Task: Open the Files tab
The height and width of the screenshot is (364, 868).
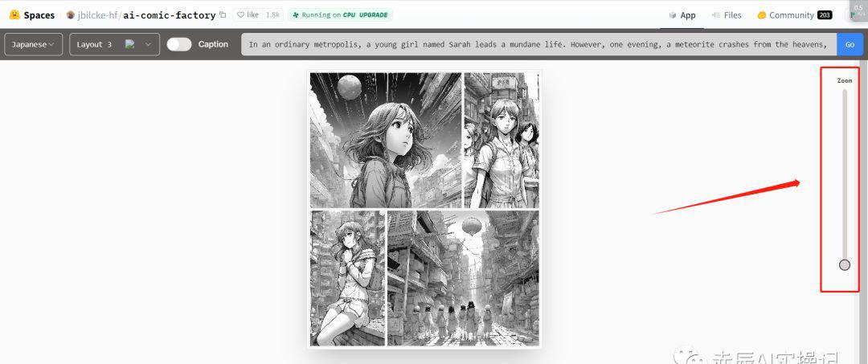Action: point(727,14)
